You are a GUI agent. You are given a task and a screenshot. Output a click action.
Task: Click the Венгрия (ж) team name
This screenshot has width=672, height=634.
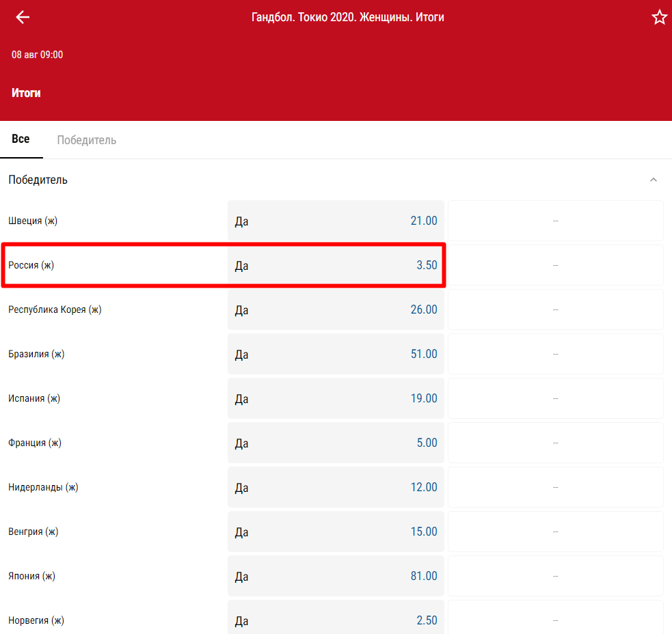(x=33, y=532)
